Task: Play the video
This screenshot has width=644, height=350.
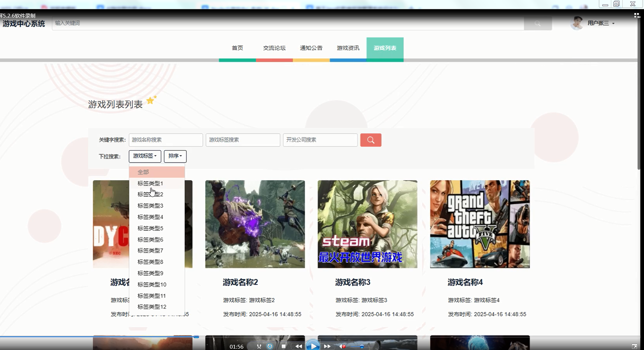Action: coord(313,346)
